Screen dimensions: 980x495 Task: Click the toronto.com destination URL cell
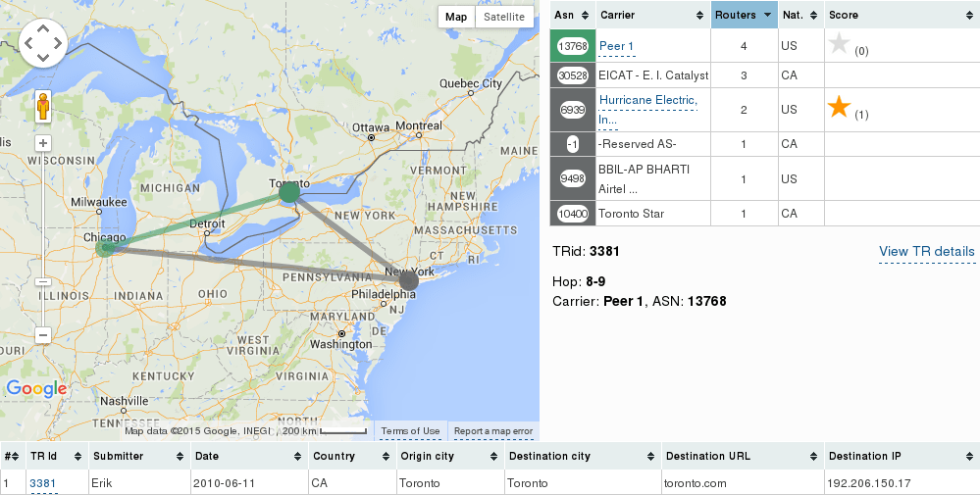coord(744,483)
